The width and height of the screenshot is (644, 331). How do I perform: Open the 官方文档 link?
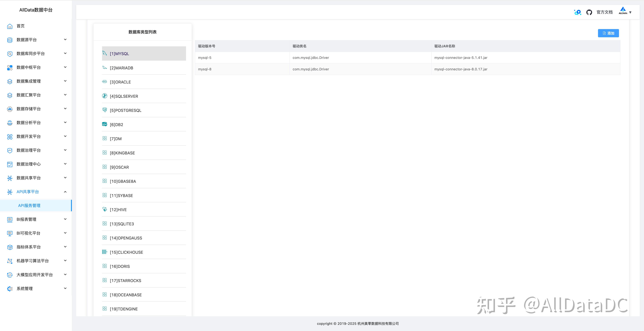pos(604,12)
